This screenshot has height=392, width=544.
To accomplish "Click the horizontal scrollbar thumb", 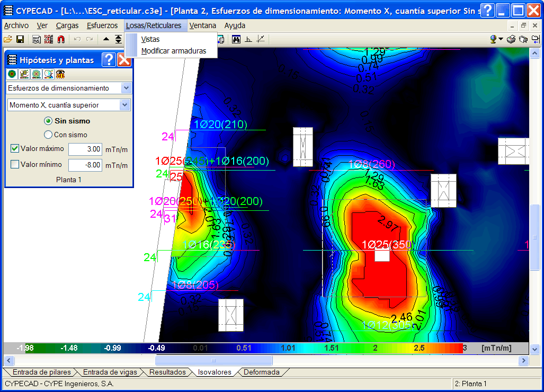I will [213, 360].
